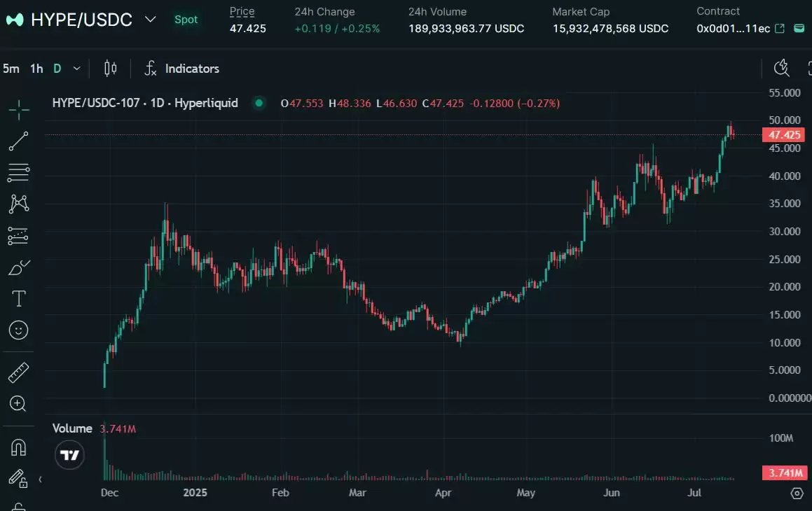Collapse the left drawing toolbar

pyautogui.click(x=40, y=479)
